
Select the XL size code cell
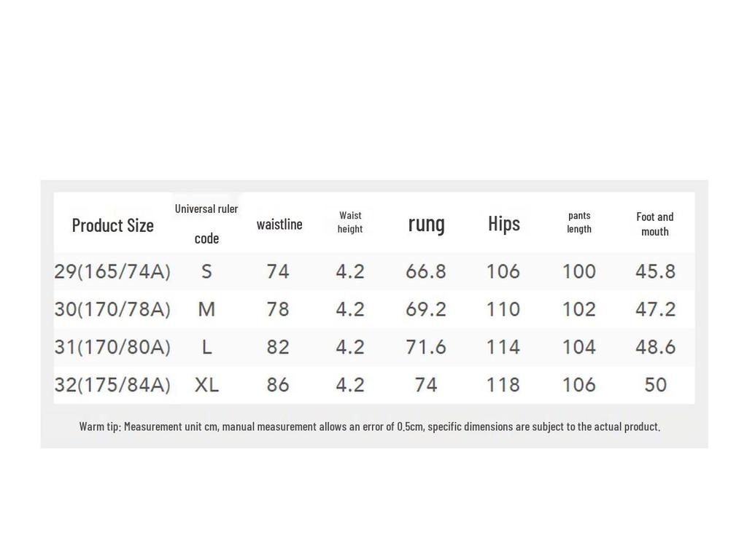pyautogui.click(x=206, y=384)
